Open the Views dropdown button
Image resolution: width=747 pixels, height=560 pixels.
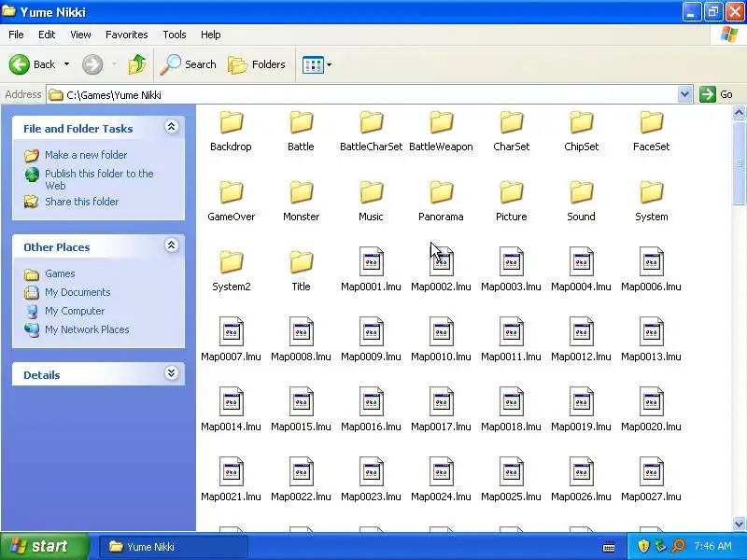317,64
